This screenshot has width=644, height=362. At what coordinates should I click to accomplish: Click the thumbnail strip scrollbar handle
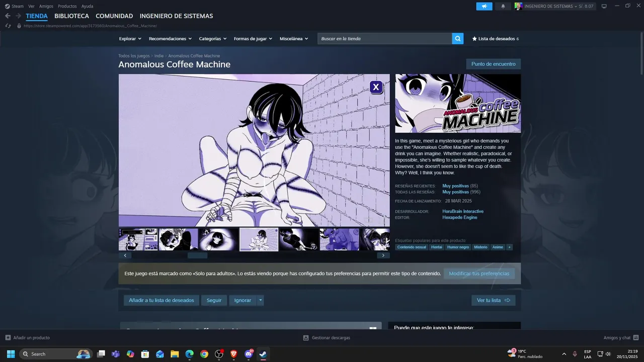click(x=198, y=255)
